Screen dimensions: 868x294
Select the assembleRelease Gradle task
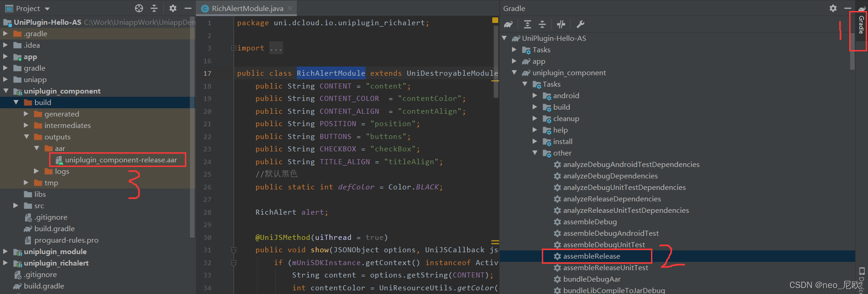point(591,256)
